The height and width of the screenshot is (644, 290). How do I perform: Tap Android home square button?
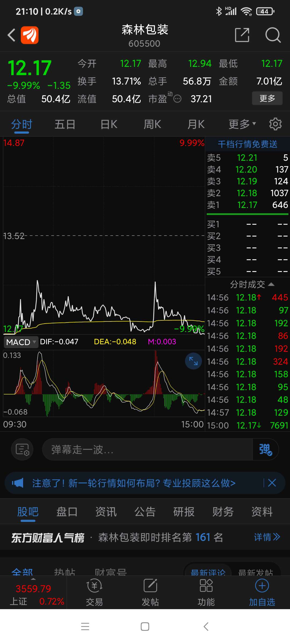click(145, 627)
